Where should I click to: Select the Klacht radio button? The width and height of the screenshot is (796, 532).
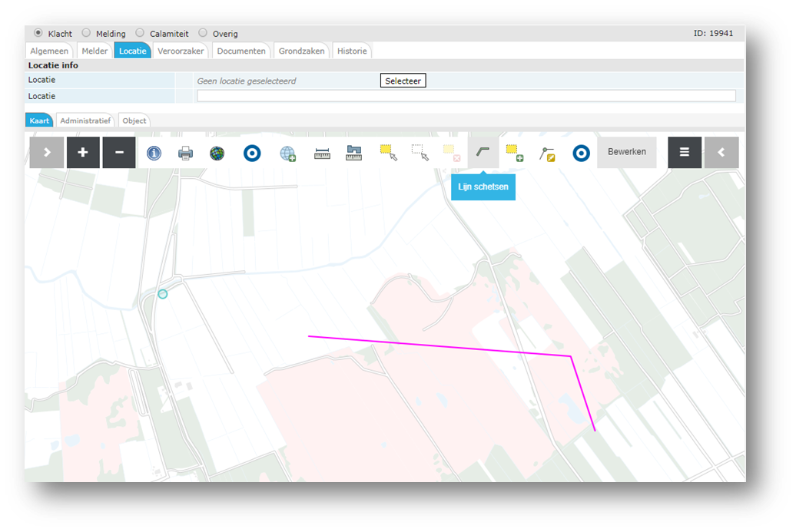click(x=39, y=33)
